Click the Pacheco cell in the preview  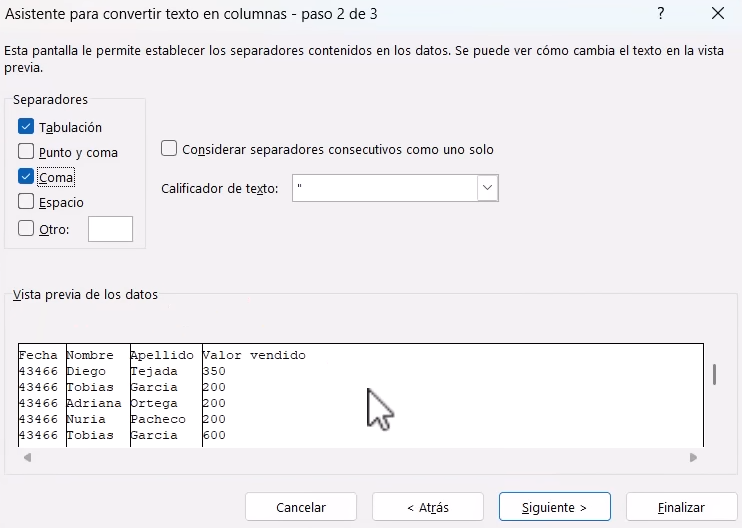tap(158, 419)
